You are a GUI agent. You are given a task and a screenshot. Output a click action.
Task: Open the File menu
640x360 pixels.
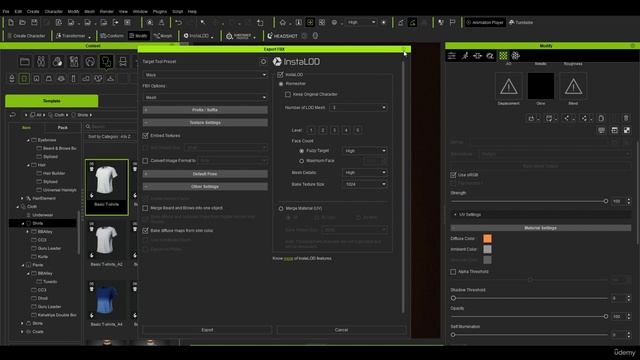click(6, 11)
